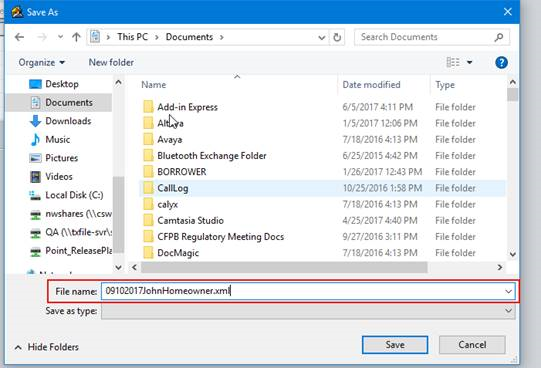
Task: Click the Save button
Action: (x=395, y=345)
